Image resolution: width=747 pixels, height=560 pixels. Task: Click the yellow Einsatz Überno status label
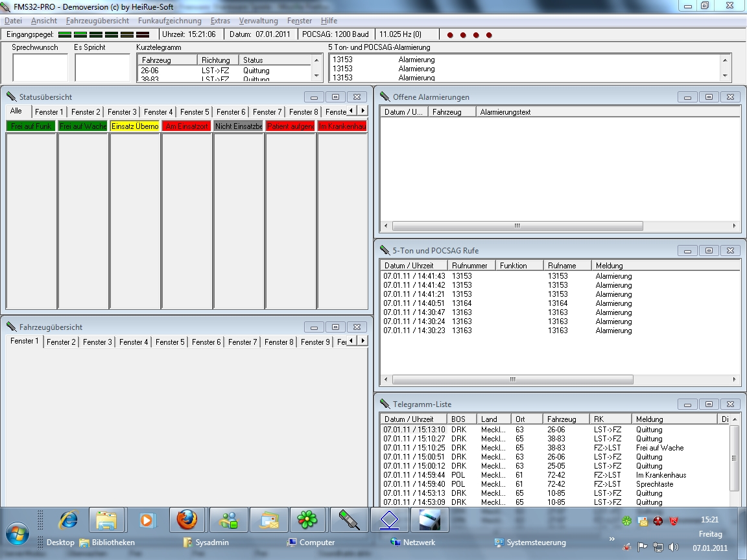pos(135,126)
